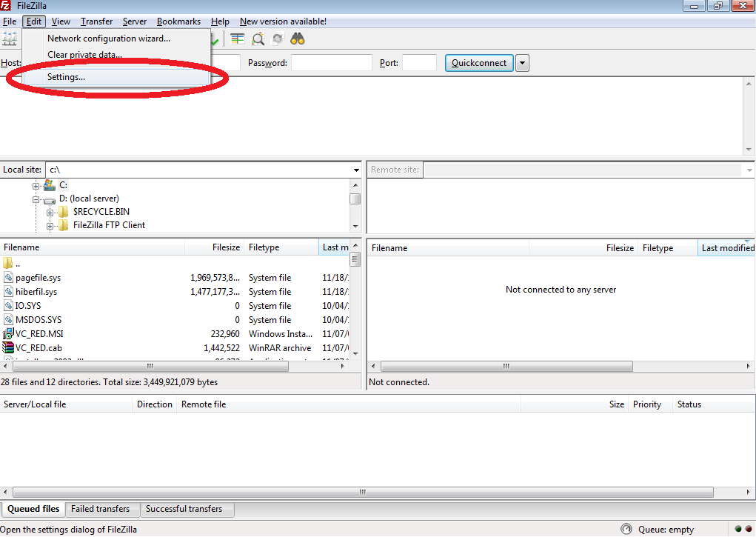Expand the FileZilla FTP Client folder node
756x537 pixels.
tap(50, 226)
